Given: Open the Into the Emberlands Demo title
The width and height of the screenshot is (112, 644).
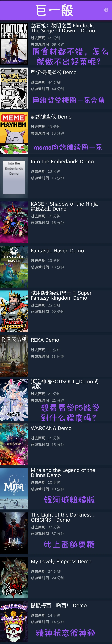Looking at the screenshot, I should pos(62,162).
